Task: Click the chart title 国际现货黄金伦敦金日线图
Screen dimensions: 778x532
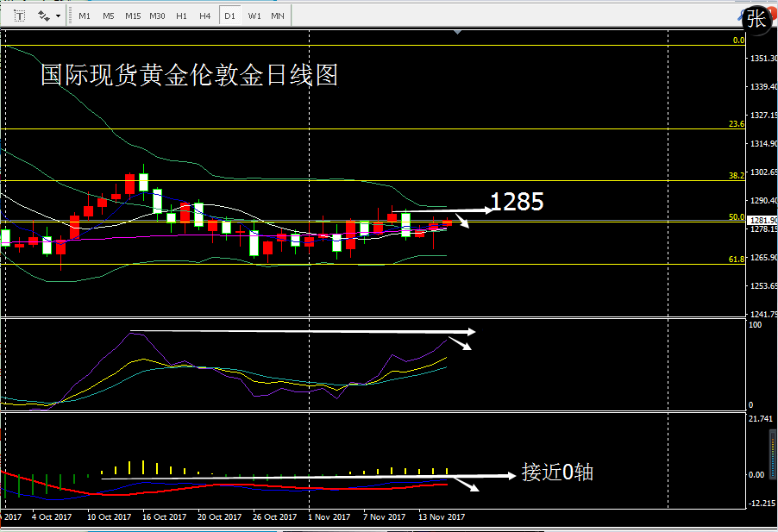Action: [x=189, y=75]
